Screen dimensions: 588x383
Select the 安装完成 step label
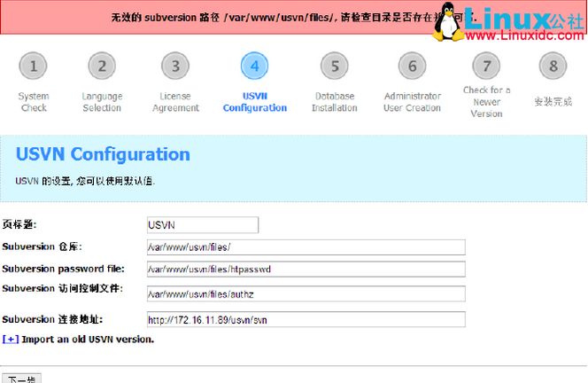[553, 101]
